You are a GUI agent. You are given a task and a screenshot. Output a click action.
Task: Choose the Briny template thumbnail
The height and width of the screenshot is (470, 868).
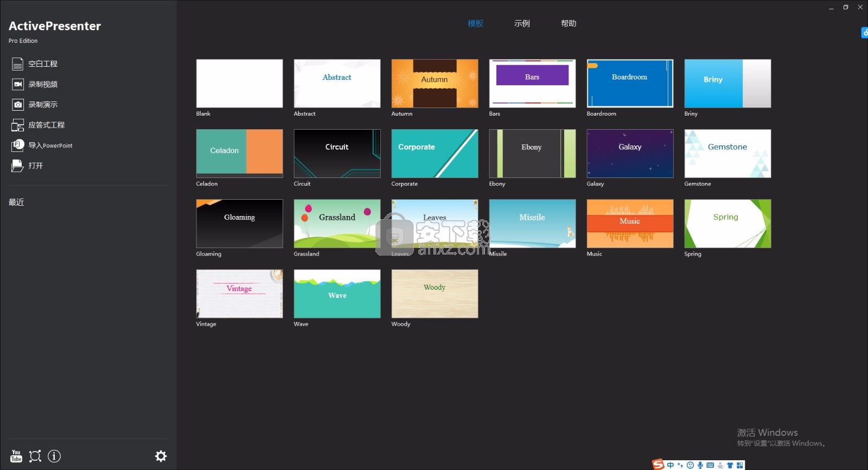click(727, 84)
